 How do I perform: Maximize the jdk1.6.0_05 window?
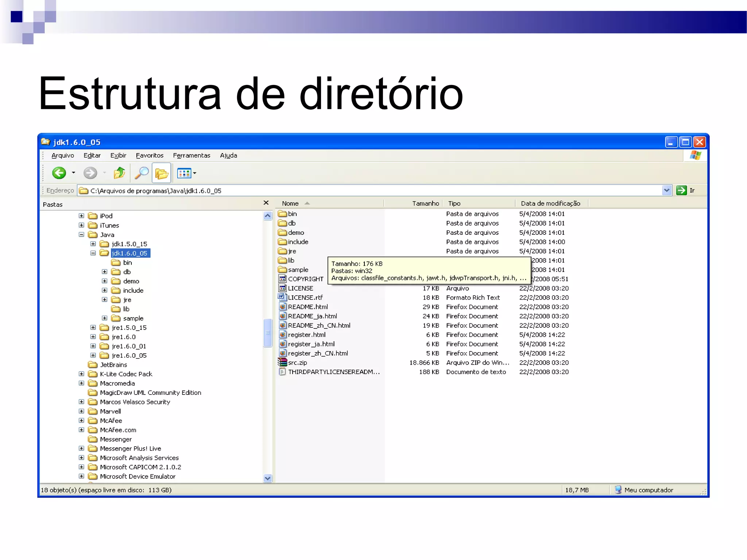point(685,142)
